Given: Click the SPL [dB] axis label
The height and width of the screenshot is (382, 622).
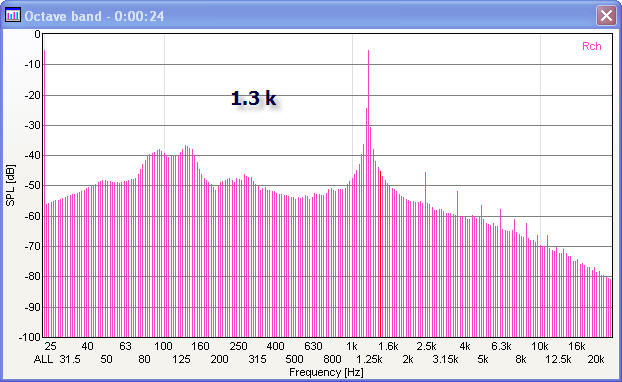Looking at the screenshot, I should tap(10, 185).
